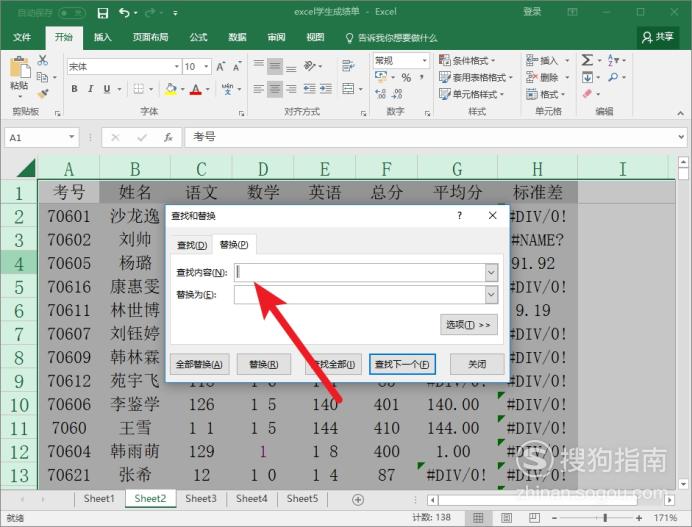This screenshot has width=692, height=527.
Task: Click the Save icon in title bar
Action: (102, 13)
